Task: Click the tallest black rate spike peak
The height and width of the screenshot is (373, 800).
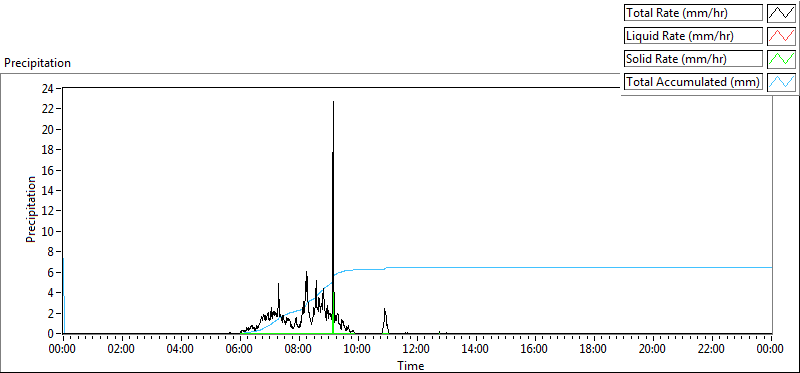Action: (x=333, y=102)
